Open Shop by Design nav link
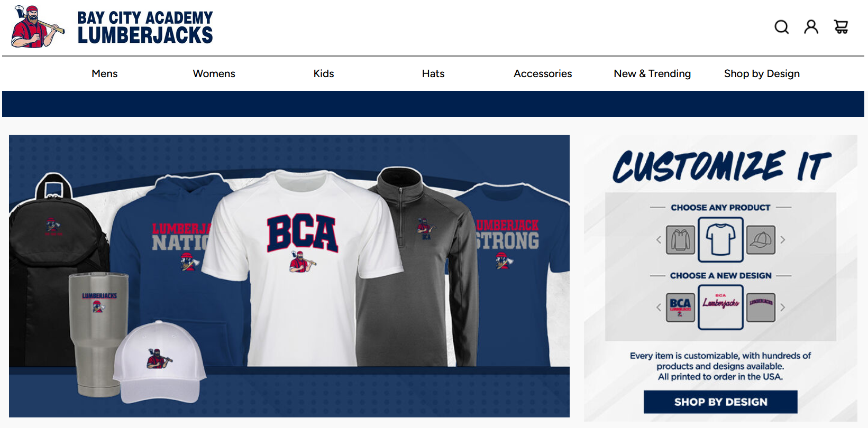 762,73
